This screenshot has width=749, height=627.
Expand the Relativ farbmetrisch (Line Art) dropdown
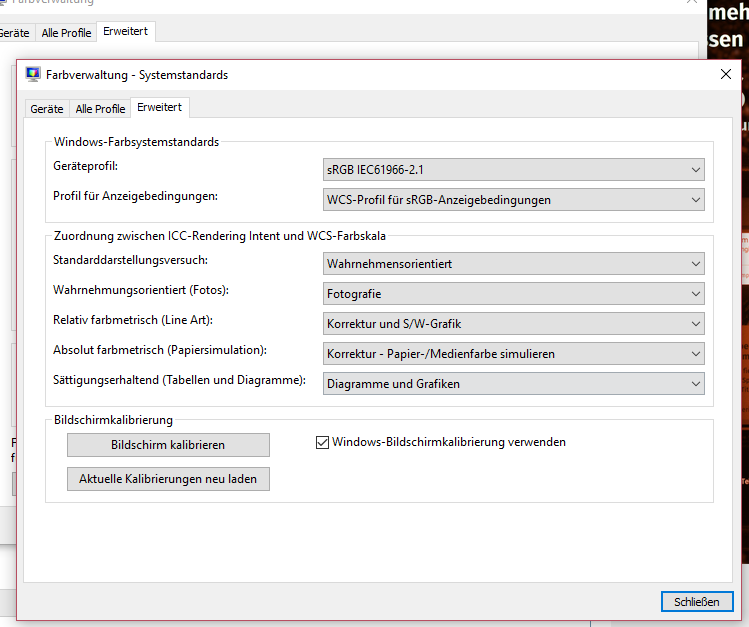click(x=514, y=324)
